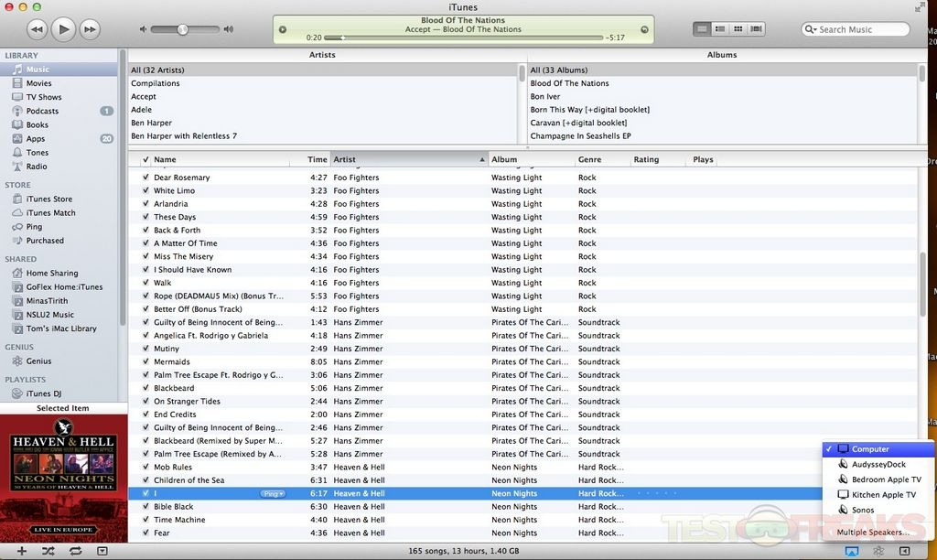Go back to the previous track
The width and height of the screenshot is (937, 560).
(x=37, y=29)
